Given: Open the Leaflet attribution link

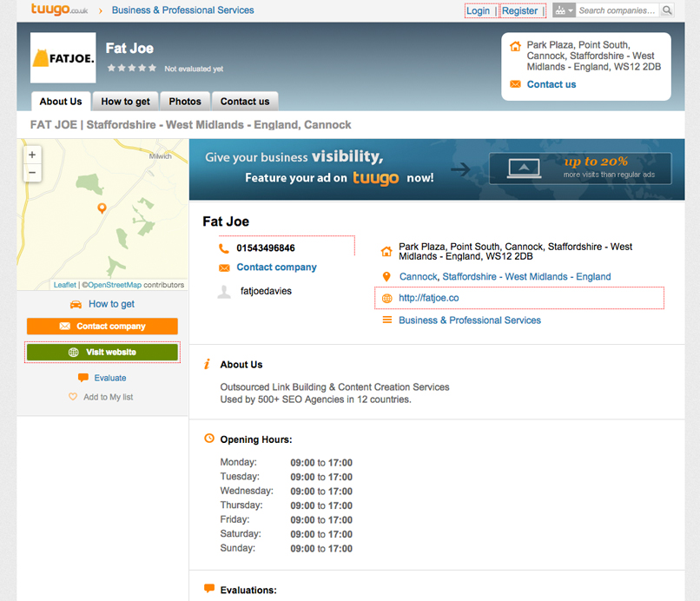Looking at the screenshot, I should tap(65, 285).
